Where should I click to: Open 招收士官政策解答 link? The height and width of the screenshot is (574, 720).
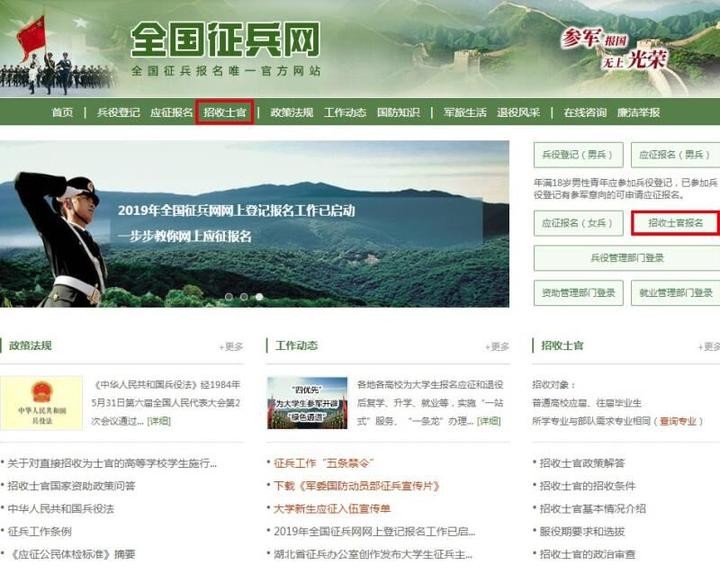tap(582, 463)
